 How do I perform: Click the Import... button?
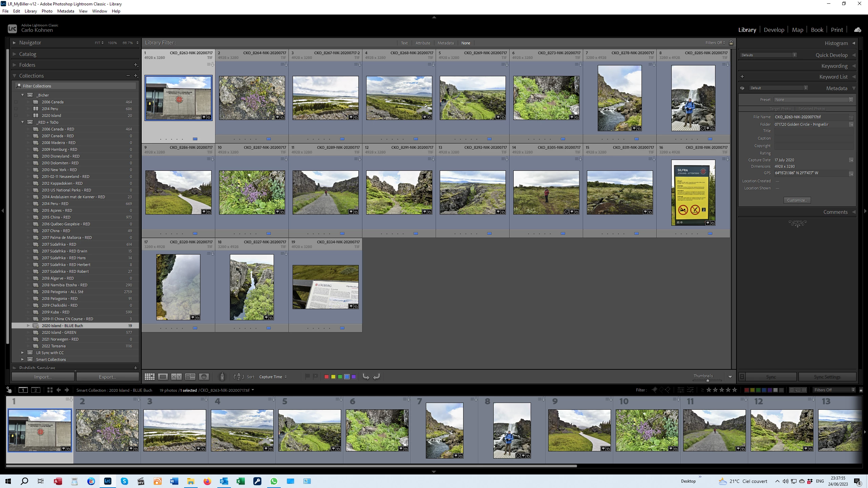point(43,377)
